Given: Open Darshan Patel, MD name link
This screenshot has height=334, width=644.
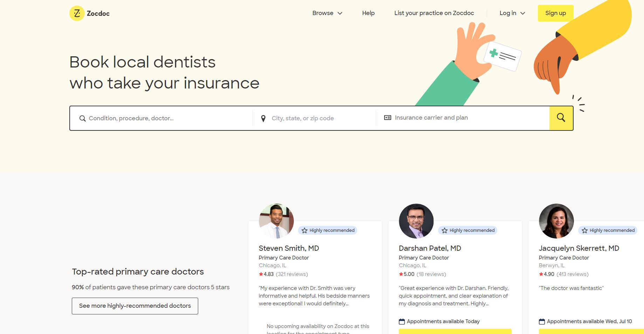Looking at the screenshot, I should 430,248.
